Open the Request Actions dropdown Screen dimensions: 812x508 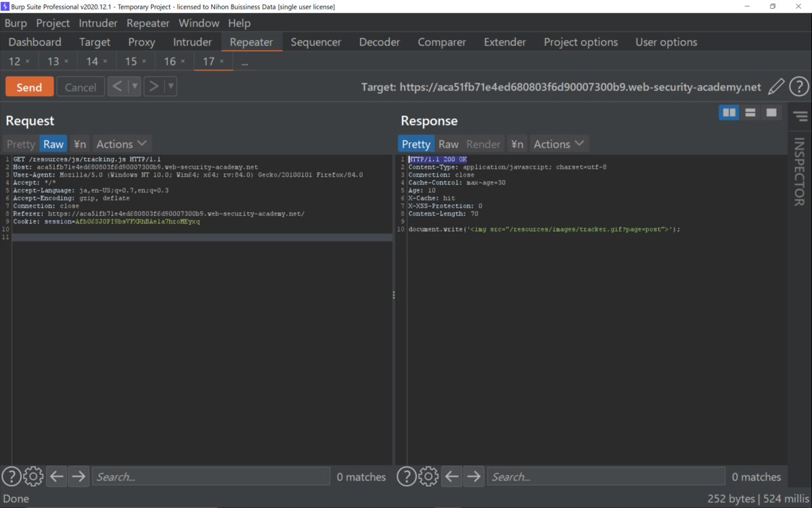click(x=121, y=144)
